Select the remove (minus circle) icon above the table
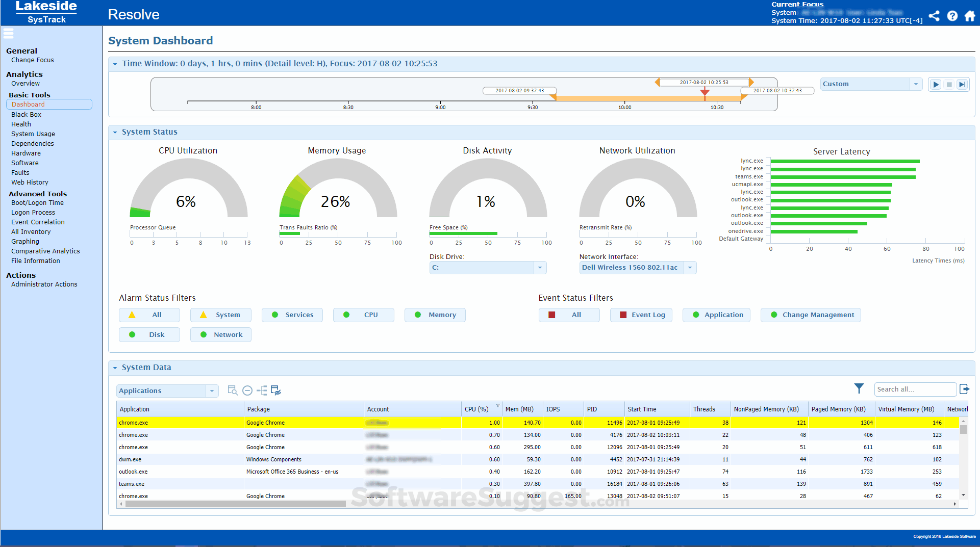 tap(247, 390)
